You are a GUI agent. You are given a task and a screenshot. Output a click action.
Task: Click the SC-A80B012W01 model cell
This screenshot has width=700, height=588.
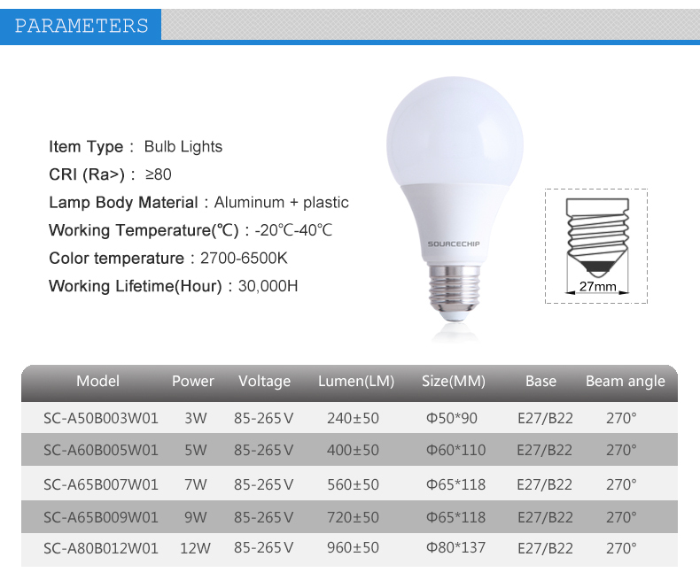tap(101, 548)
